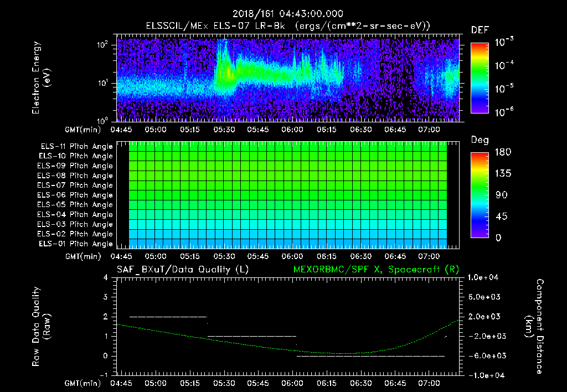567x392 pixels.
Task: Click the 10^-6 value on DEF scale
Action: tap(504, 112)
